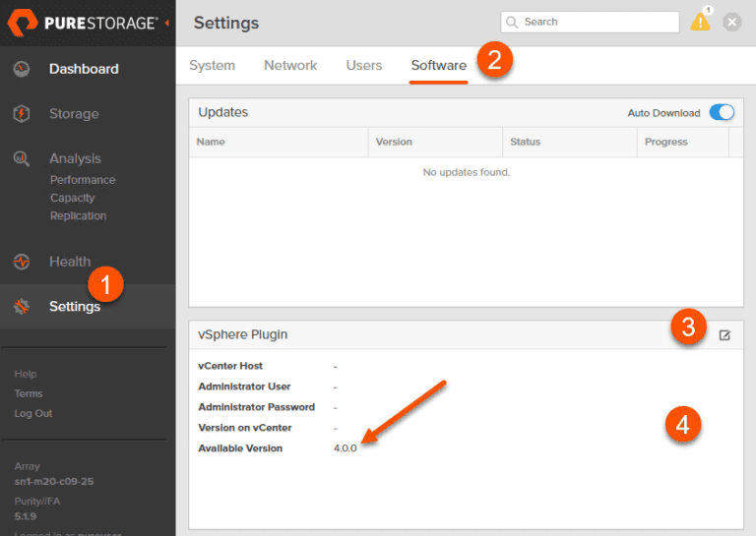
Task: Click the Administrator Password label
Action: (x=257, y=407)
